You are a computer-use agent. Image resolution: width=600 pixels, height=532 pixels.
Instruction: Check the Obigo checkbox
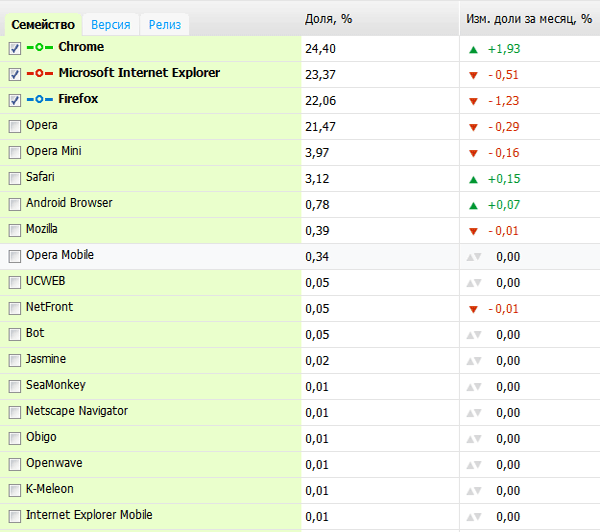tap(15, 439)
